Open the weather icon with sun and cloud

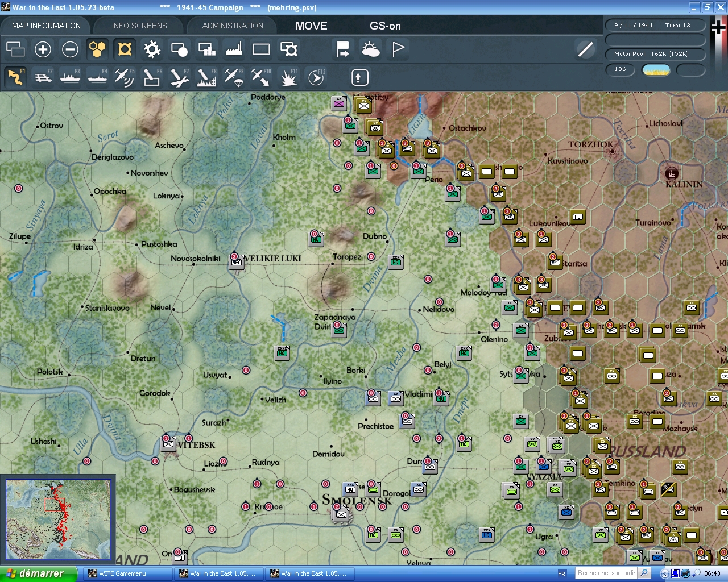tap(370, 49)
